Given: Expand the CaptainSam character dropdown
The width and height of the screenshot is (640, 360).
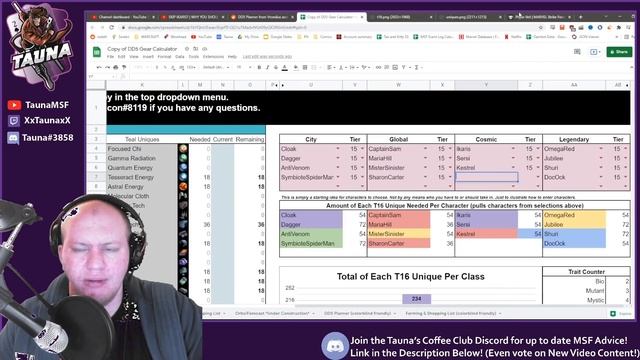Looking at the screenshot, I should 425,149.
